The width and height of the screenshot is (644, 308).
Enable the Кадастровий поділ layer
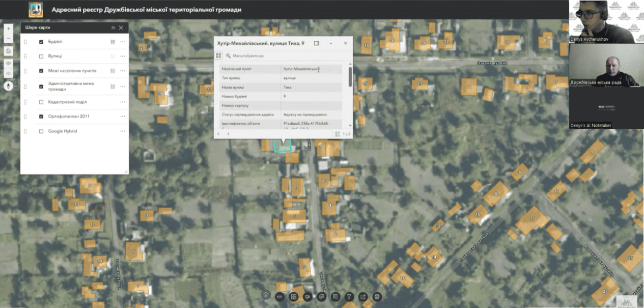pyautogui.click(x=41, y=102)
